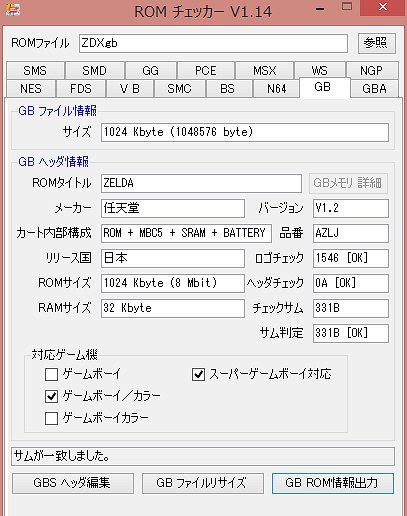Enable the ゲームボーイカラー checkbox

pos(51,418)
